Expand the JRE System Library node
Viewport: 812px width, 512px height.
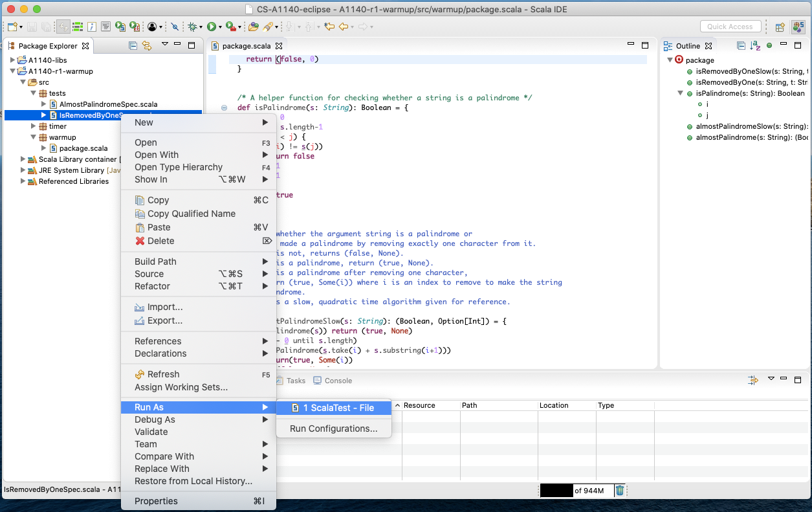(23, 170)
